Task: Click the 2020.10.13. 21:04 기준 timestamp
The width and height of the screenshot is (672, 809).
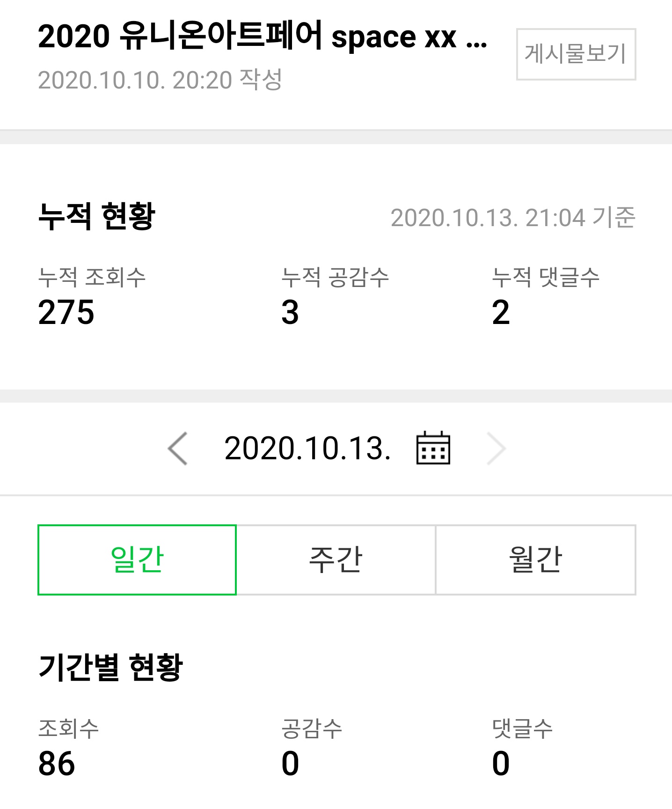Action: pos(513,218)
